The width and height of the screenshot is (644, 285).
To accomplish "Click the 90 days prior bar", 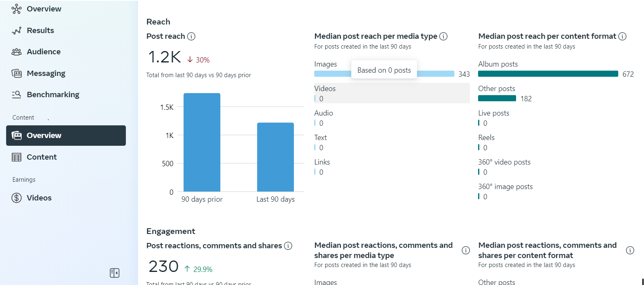I will pos(202,142).
